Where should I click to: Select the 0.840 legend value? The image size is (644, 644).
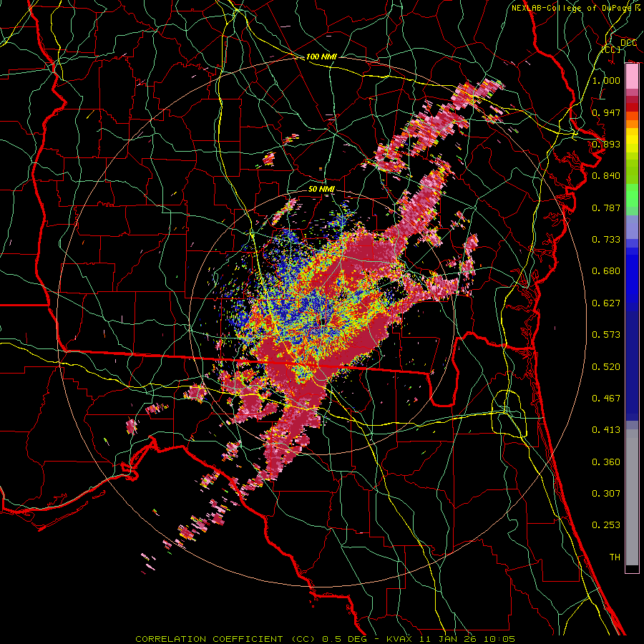606,176
